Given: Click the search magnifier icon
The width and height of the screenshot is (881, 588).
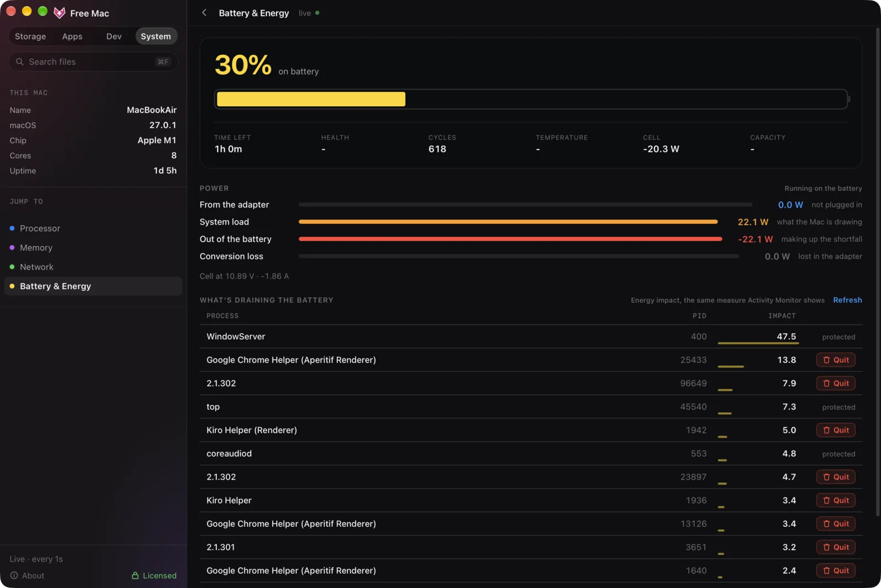Looking at the screenshot, I should pyautogui.click(x=20, y=62).
